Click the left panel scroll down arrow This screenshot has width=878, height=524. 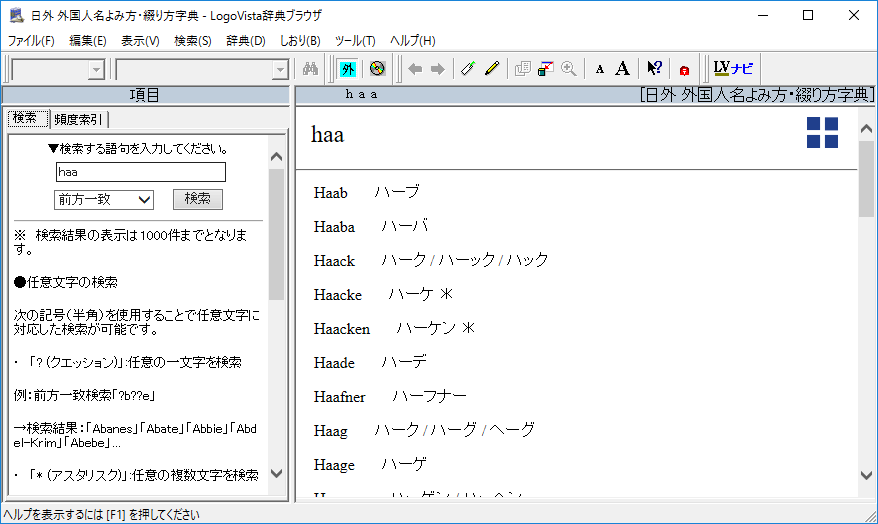click(276, 474)
